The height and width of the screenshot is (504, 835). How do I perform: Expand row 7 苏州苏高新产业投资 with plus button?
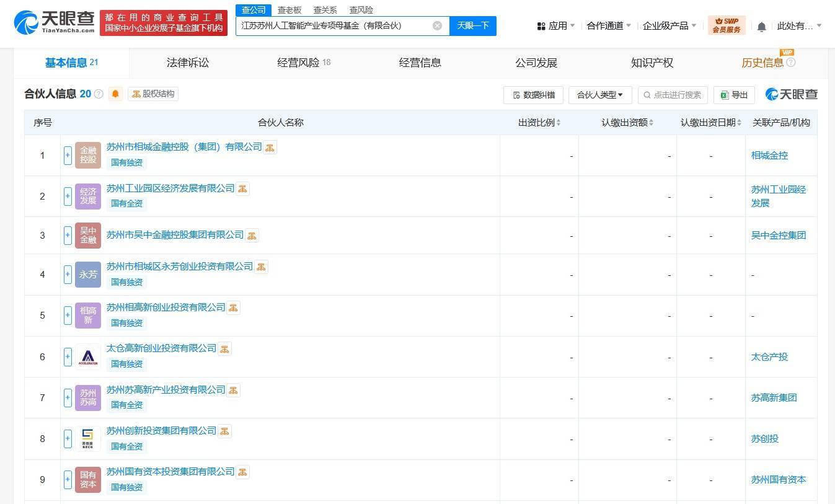pyautogui.click(x=68, y=397)
